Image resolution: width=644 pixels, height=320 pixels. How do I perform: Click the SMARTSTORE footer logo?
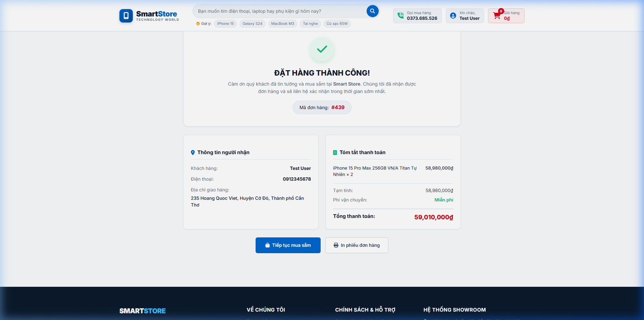pyautogui.click(x=143, y=311)
